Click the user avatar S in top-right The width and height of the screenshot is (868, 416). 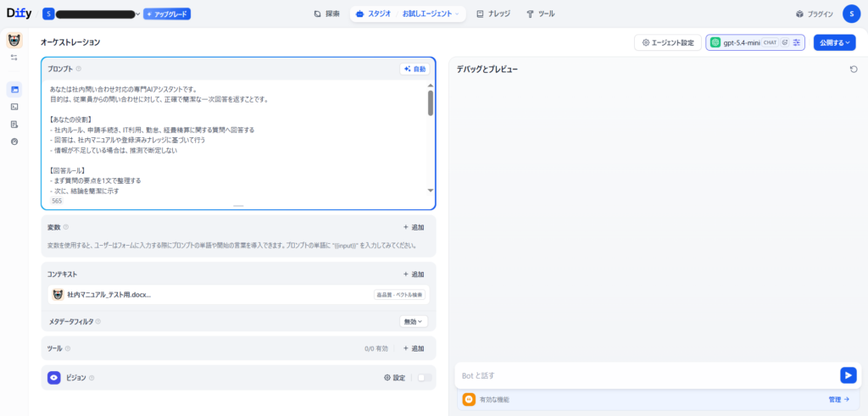coord(851,14)
